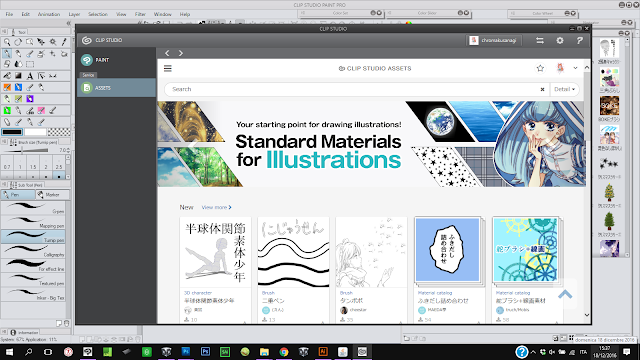Open the Filter menu
Image resolution: width=640 pixels, height=360 pixels.
[140, 14]
